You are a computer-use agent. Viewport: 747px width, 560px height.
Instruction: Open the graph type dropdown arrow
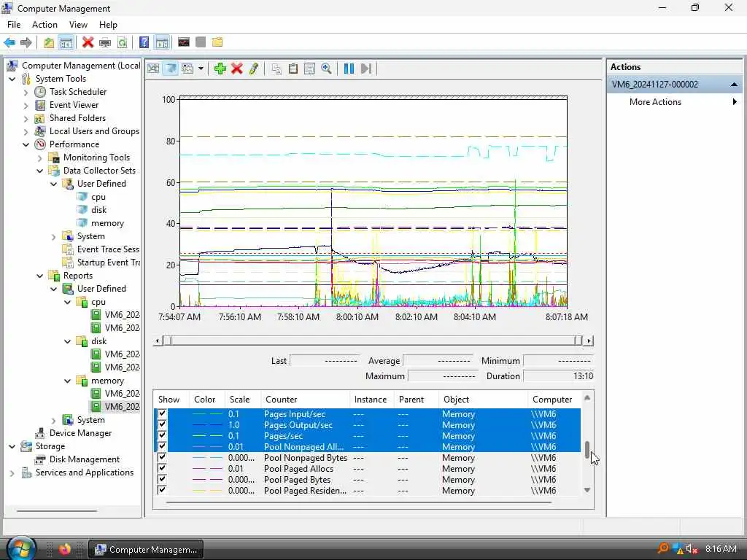[201, 69]
